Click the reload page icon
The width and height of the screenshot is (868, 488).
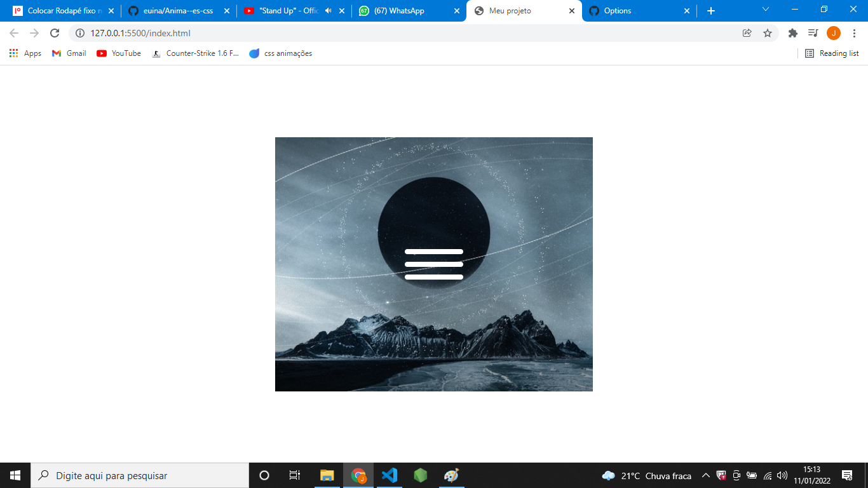point(54,32)
